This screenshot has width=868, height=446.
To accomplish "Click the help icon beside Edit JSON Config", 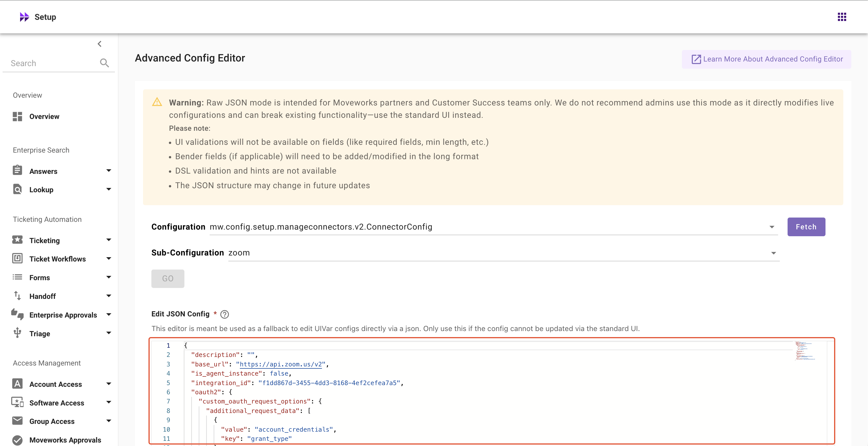I will [x=224, y=314].
